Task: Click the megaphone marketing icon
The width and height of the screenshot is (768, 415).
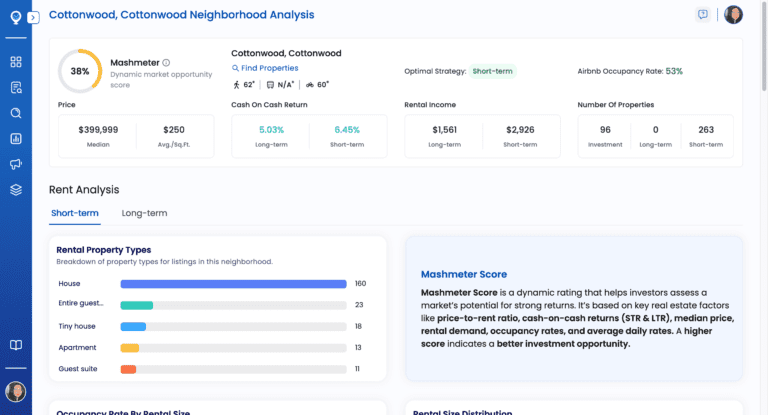Action: [15, 164]
